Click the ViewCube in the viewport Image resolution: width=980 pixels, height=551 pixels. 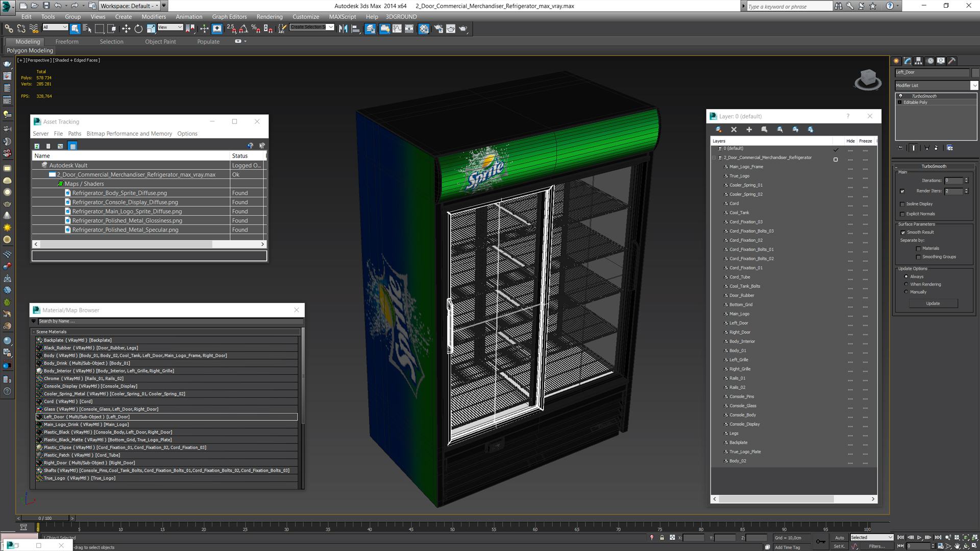tap(868, 80)
